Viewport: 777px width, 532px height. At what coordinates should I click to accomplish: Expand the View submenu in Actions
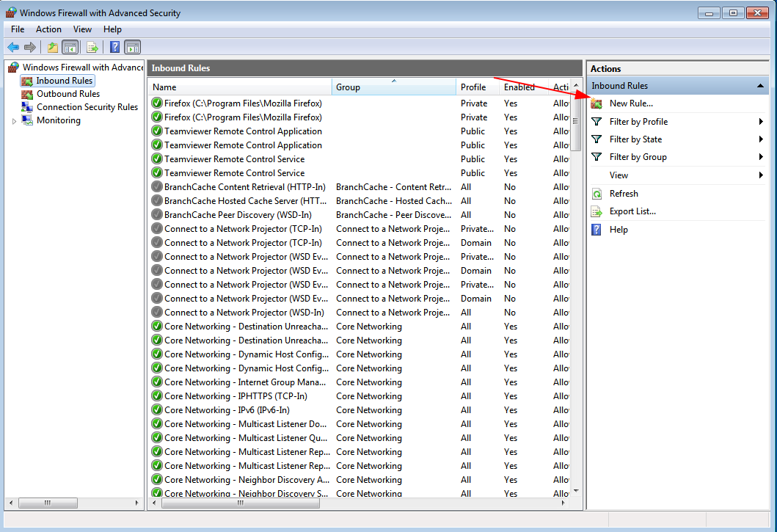pyautogui.click(x=761, y=175)
